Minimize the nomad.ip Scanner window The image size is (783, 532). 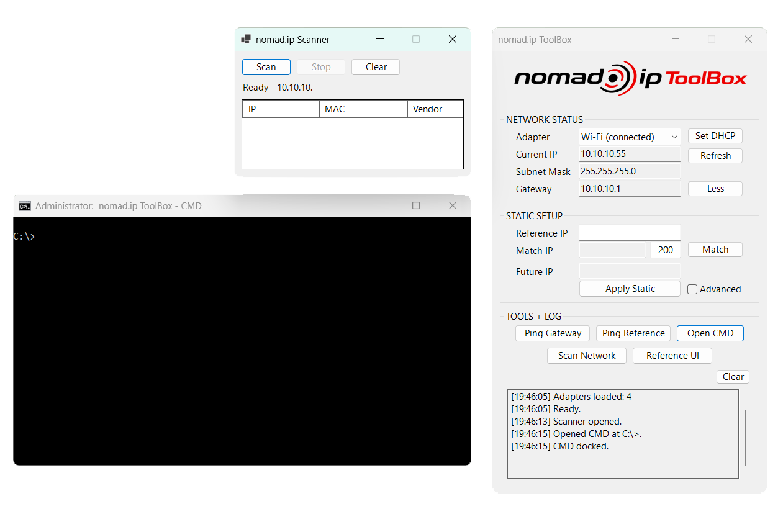380,39
